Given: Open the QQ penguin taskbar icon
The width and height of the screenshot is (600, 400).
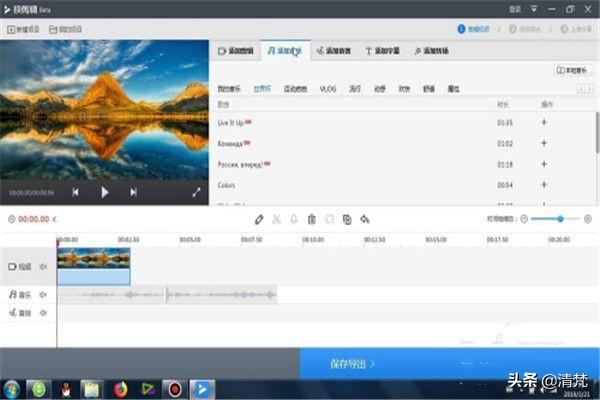Looking at the screenshot, I should pos(66,390).
